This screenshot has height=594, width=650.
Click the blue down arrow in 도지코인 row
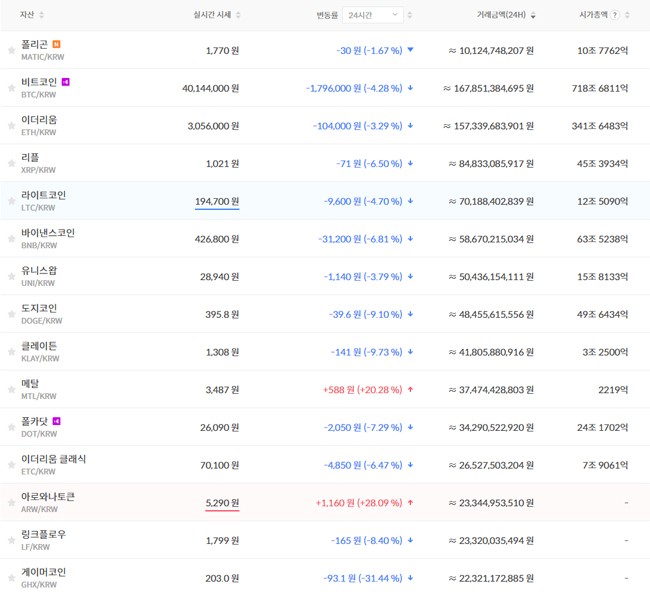[x=410, y=315]
